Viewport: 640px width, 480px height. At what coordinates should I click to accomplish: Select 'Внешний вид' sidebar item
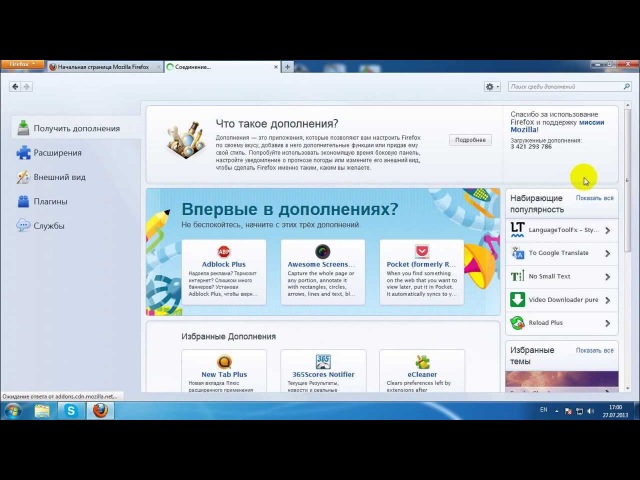pyautogui.click(x=77, y=177)
